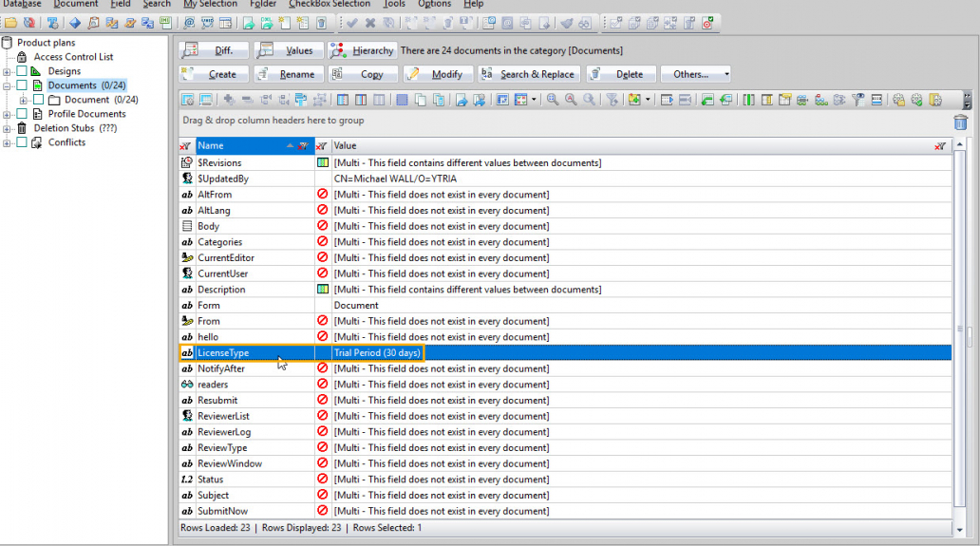Click the Hierarchy button
This screenshot has width=980, height=546.
(x=363, y=50)
